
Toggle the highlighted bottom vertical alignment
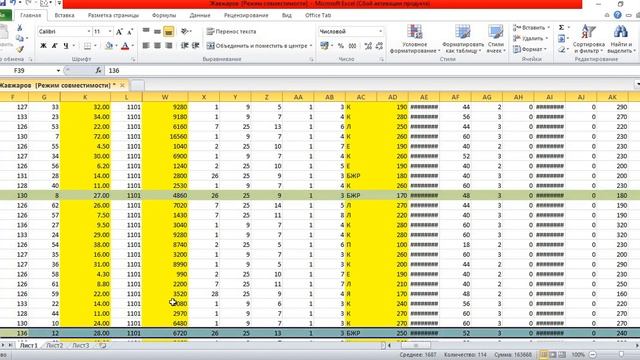click(x=169, y=31)
